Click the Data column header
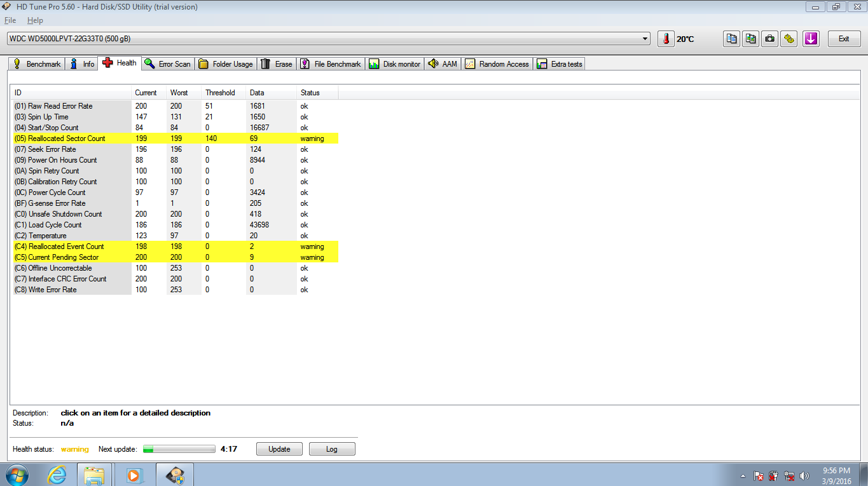The height and width of the screenshot is (486, 868). [272, 93]
